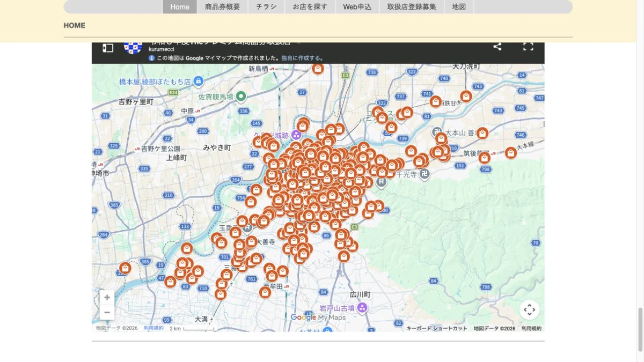
Task: Zoom out on the map
Action: (x=107, y=312)
